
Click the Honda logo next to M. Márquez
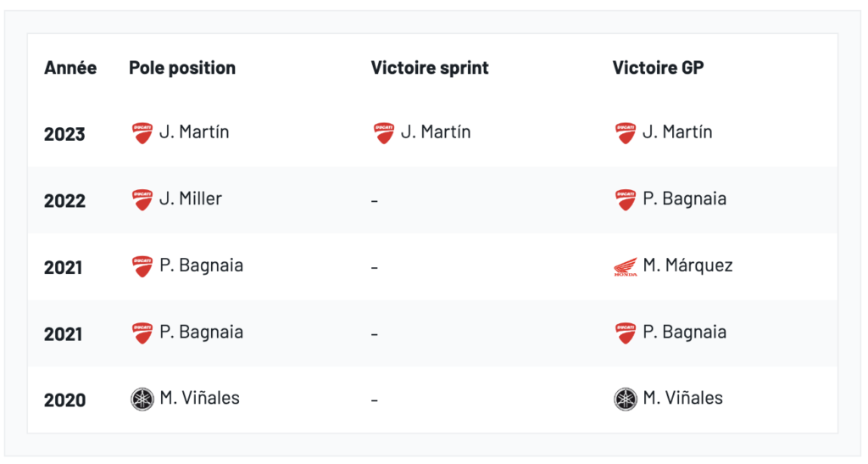pyautogui.click(x=626, y=267)
